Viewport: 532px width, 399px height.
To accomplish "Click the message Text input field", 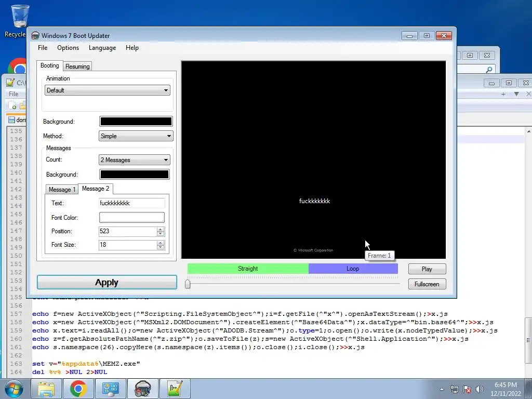I will coord(131,203).
